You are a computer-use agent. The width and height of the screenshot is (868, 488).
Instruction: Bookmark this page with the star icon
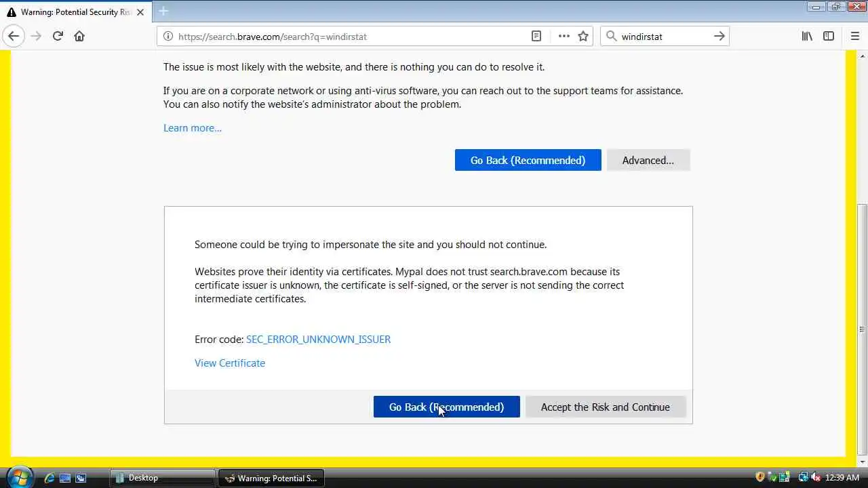click(583, 36)
